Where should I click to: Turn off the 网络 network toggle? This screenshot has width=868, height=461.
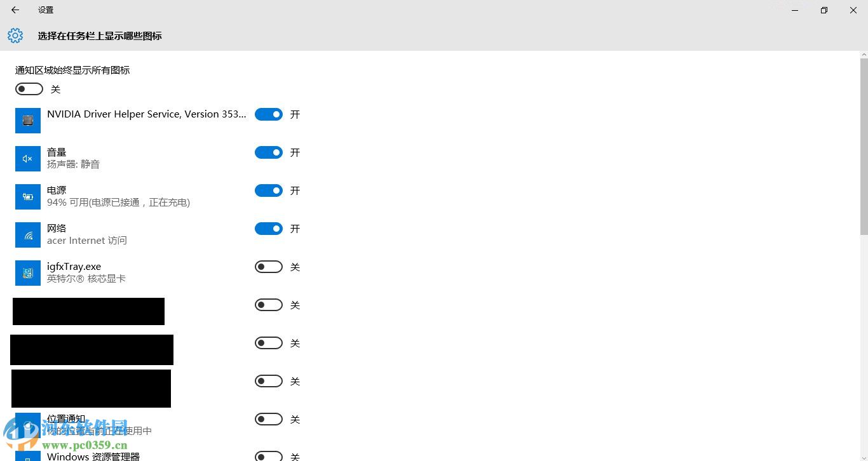pyautogui.click(x=269, y=229)
